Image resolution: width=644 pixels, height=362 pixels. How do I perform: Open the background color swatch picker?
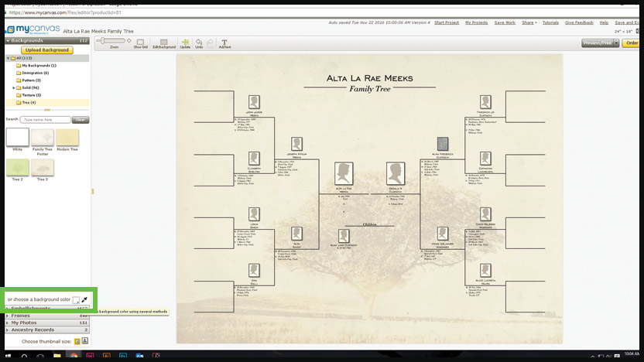point(76,300)
